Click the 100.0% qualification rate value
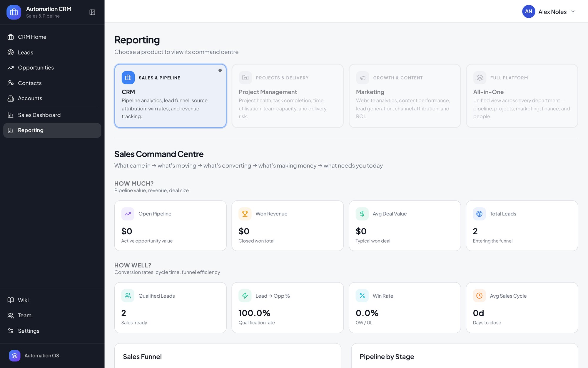 [254, 313]
